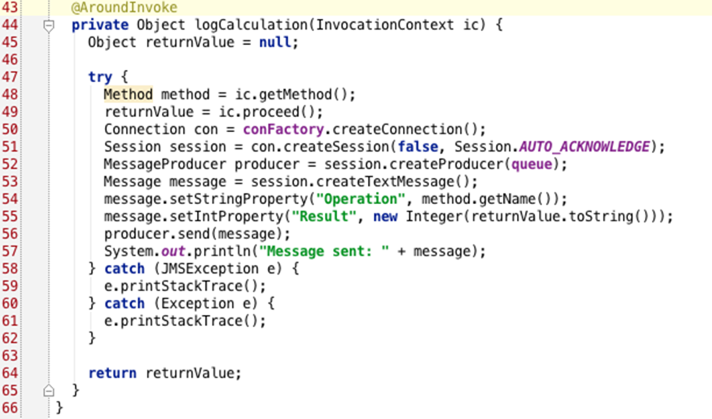The height and width of the screenshot is (419, 712).
Task: Click the fold end marker at line 65
Action: click(x=47, y=388)
